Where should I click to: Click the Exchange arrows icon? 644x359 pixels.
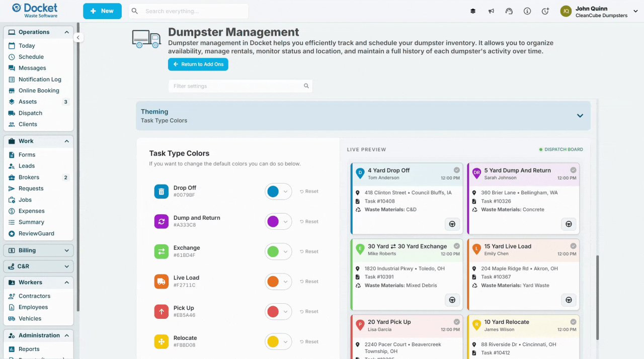tap(162, 251)
